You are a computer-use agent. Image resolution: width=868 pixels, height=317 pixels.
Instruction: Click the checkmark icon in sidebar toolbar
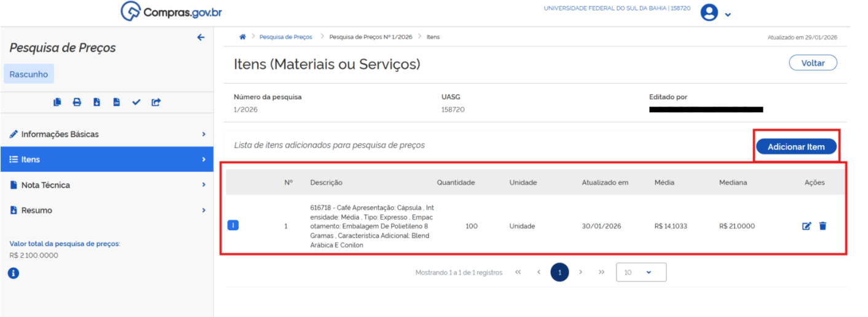[136, 102]
